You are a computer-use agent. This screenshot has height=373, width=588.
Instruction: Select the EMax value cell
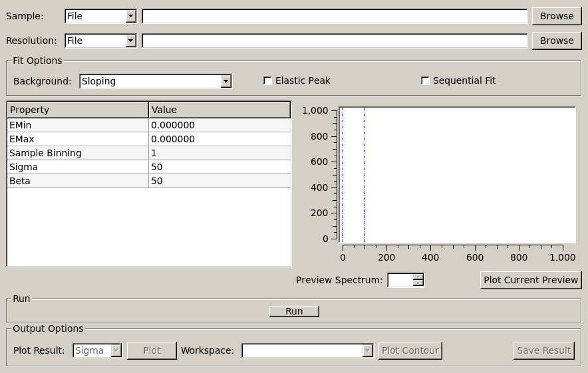(x=220, y=139)
